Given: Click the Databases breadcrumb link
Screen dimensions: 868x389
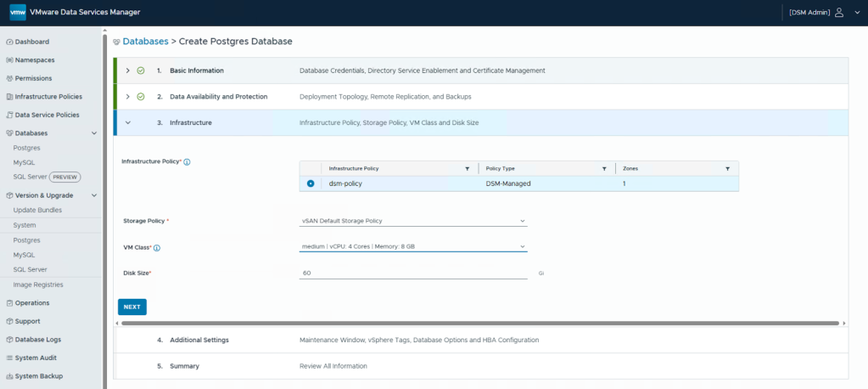Looking at the screenshot, I should point(145,41).
